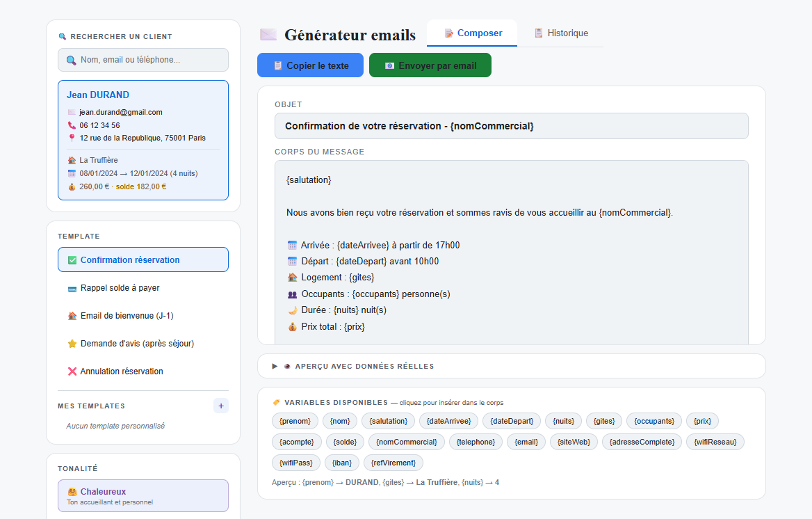The width and height of the screenshot is (812, 519).
Task: Click the clipboard icon in Copier le texte
Action: coord(278,66)
